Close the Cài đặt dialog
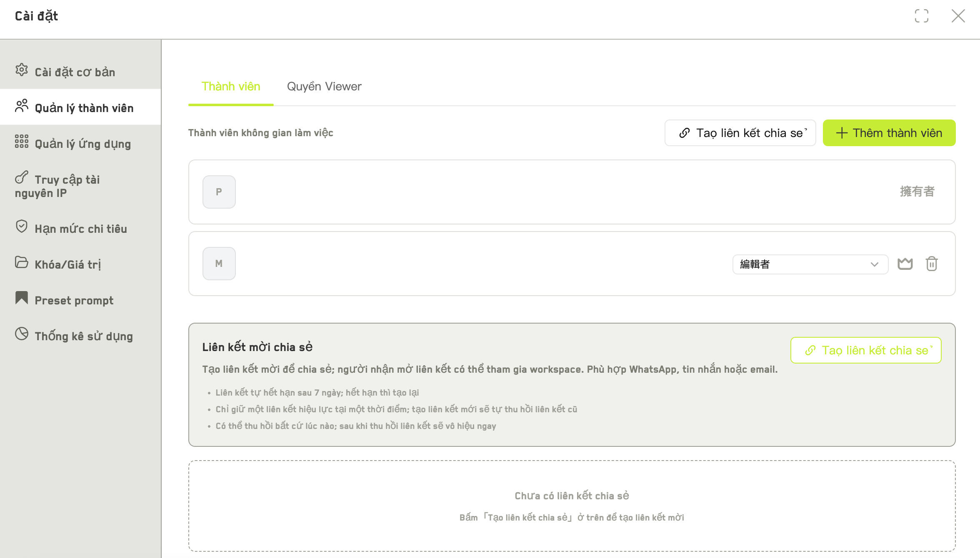The height and width of the screenshot is (558, 980). 958,16
